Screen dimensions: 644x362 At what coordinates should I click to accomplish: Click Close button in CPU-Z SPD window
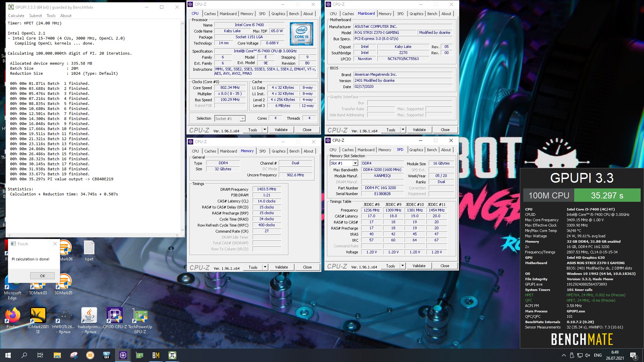[x=445, y=266]
